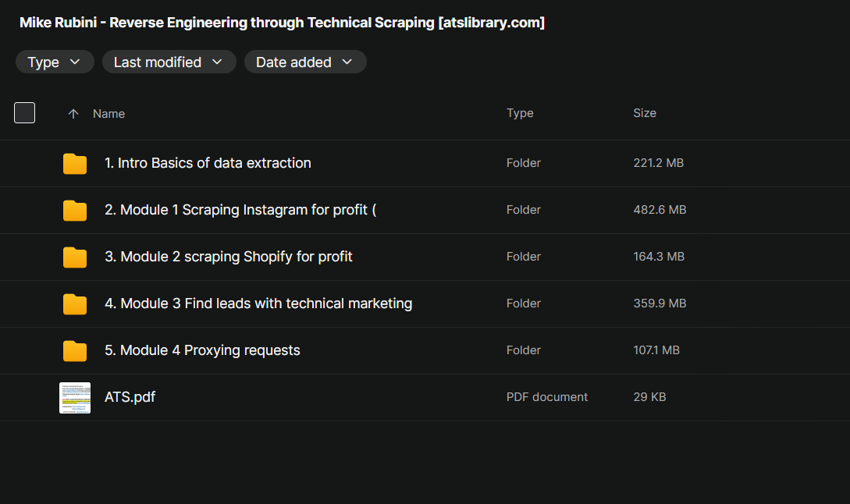
Task: Open '2. Module 1 Scraping Instagram for profit (' name
Action: (x=240, y=210)
